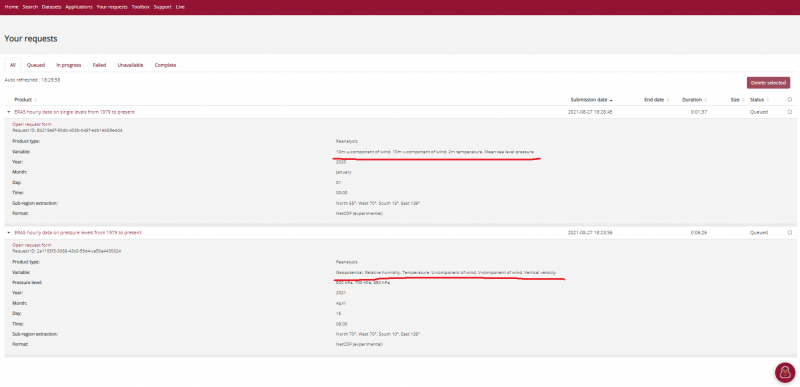Open request form link for single levels
This screenshot has width=800, height=387.
32,124
